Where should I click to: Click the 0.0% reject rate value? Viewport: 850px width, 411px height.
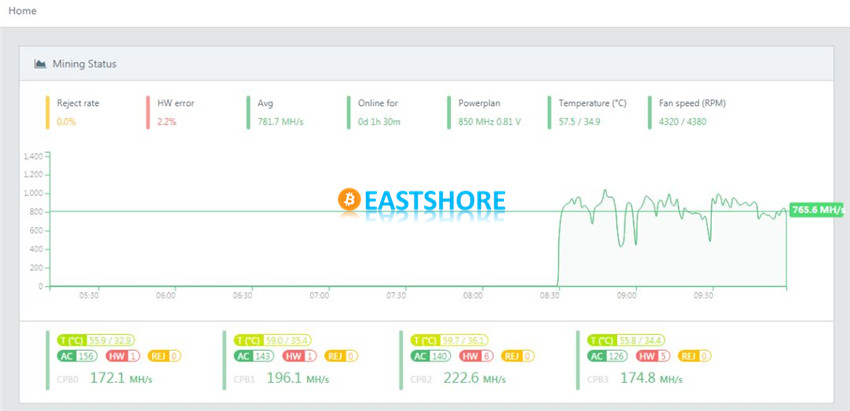tap(66, 121)
